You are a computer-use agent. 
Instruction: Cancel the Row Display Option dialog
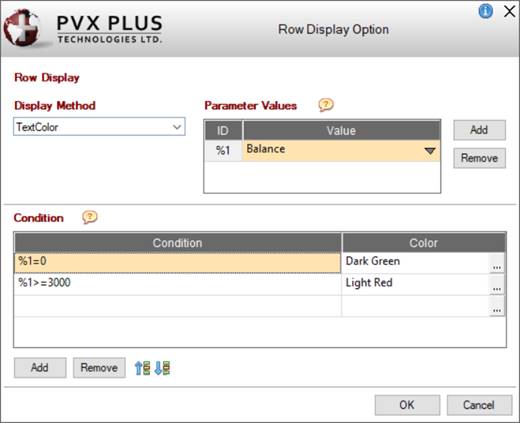click(x=479, y=405)
